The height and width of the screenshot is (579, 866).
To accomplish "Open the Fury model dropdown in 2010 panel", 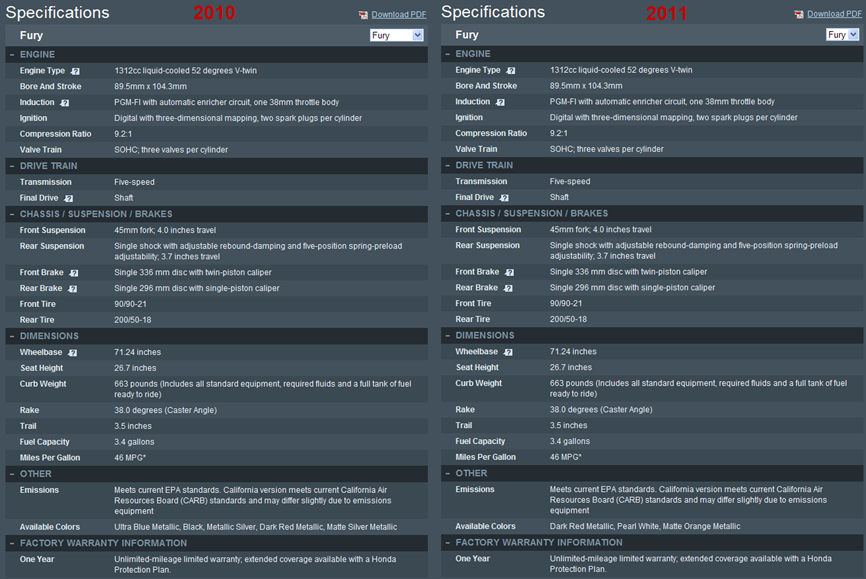I will pos(397,35).
